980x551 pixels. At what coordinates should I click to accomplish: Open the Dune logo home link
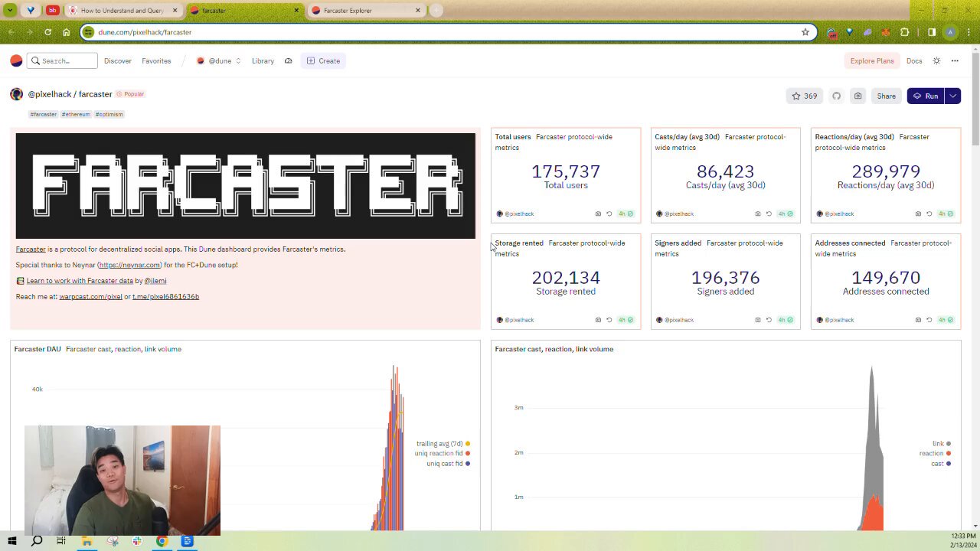pos(16,60)
